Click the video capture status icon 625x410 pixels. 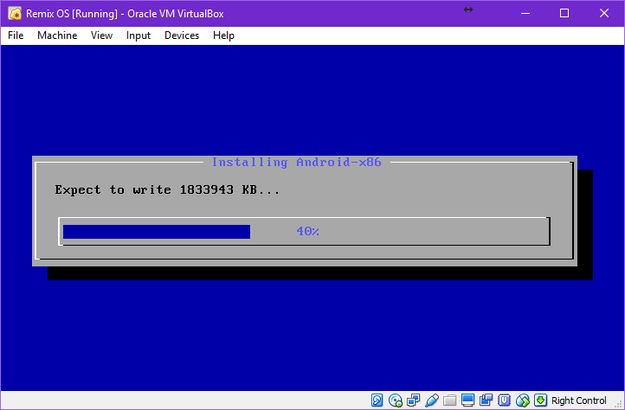click(486, 400)
